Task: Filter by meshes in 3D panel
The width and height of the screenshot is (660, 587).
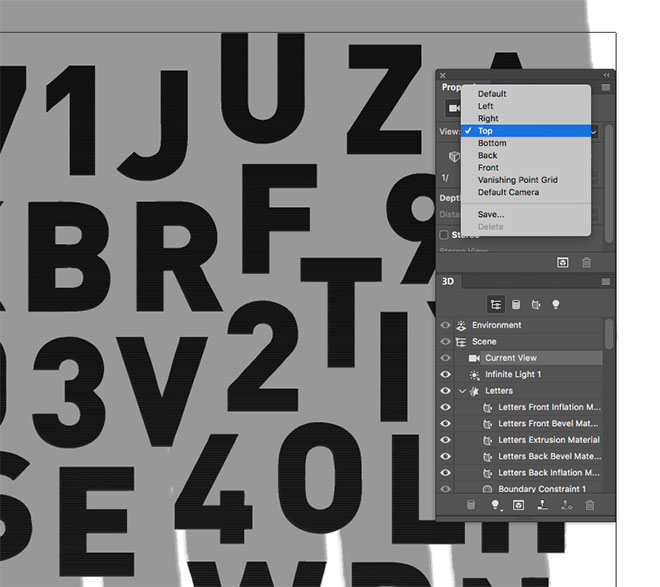Action: (516, 304)
